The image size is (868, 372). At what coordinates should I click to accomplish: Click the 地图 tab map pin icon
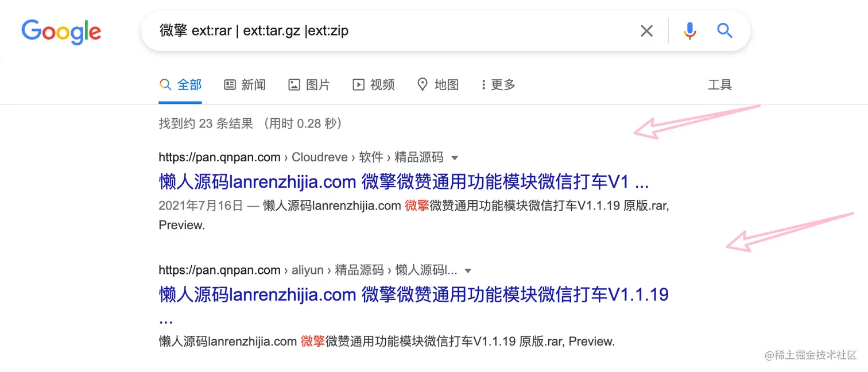[x=423, y=85]
